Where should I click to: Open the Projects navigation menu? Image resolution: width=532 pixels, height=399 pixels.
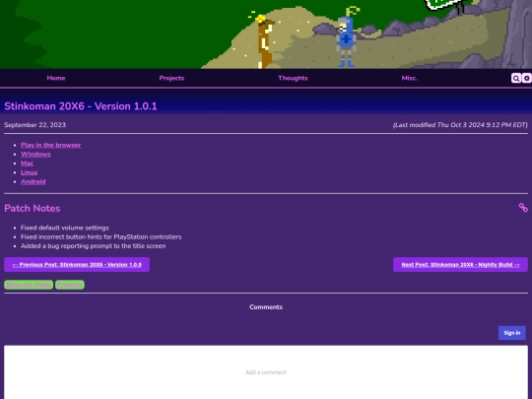coord(171,78)
